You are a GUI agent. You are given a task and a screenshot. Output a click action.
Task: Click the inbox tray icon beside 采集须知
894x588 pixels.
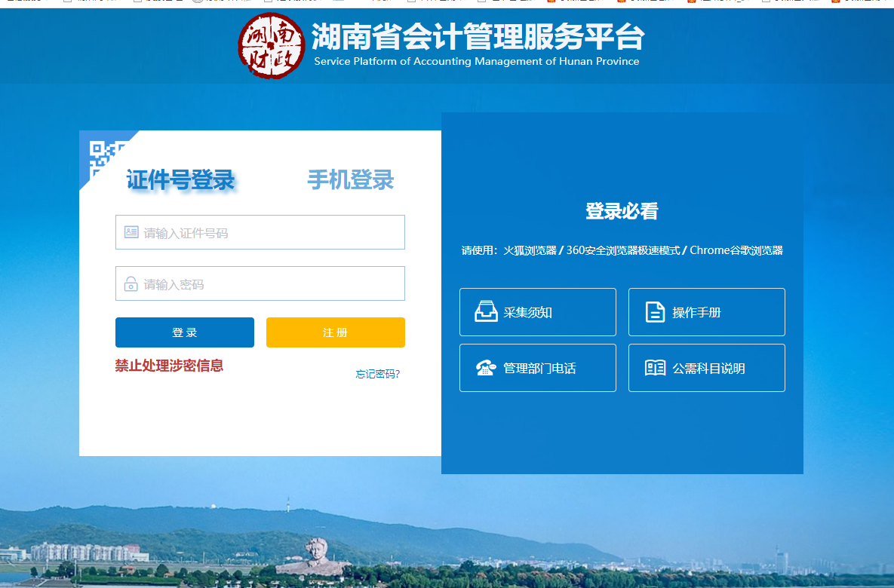pos(485,312)
